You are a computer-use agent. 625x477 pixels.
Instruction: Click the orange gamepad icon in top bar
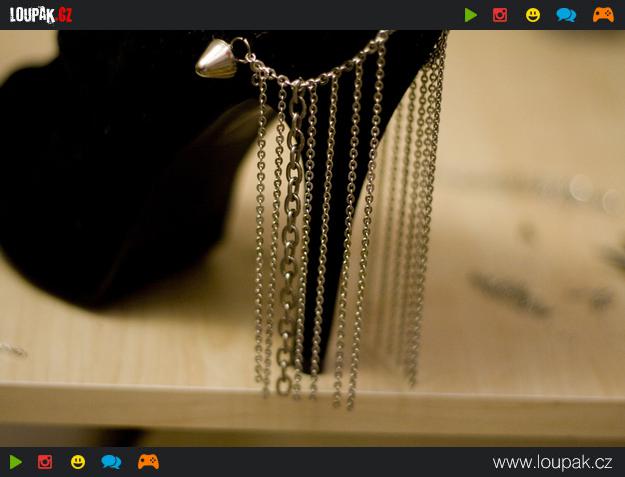[x=603, y=15]
